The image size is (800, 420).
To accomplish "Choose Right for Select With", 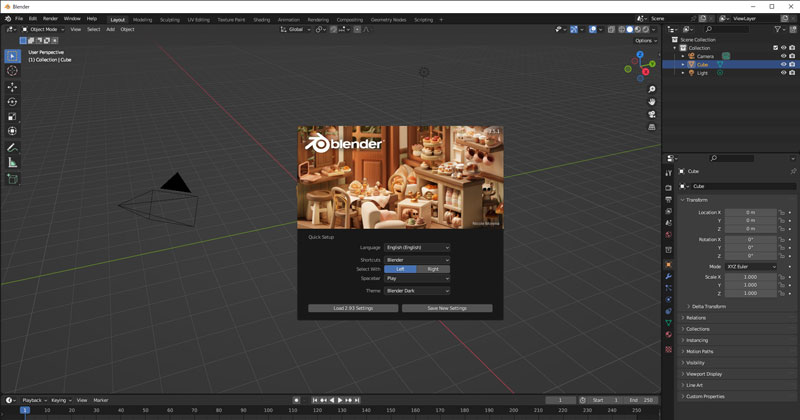I will tap(433, 269).
